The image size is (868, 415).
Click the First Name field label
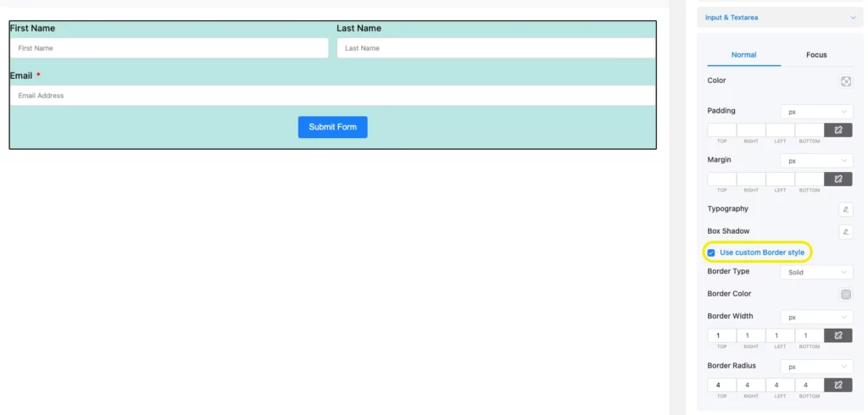[x=33, y=28]
